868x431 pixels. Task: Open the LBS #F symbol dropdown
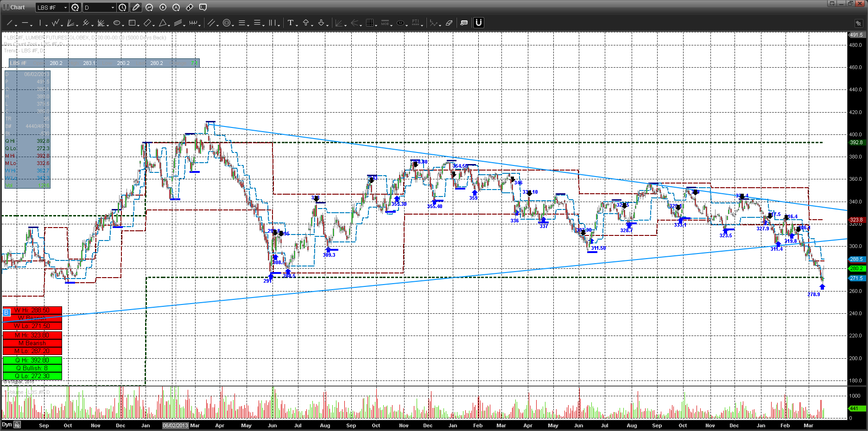pos(65,7)
